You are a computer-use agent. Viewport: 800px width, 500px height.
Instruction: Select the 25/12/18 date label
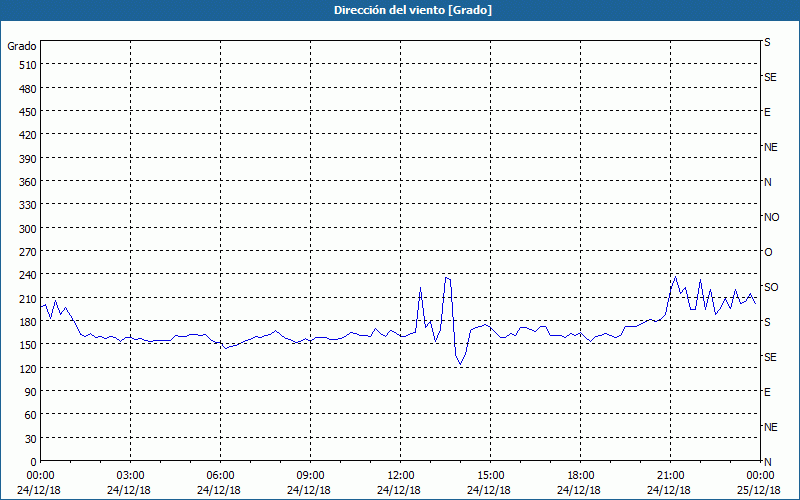tap(759, 490)
